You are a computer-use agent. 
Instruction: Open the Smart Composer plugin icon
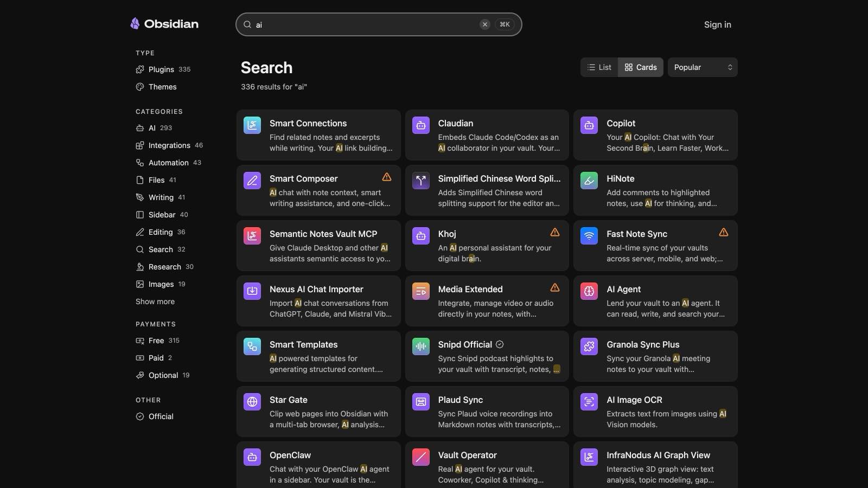pos(252,181)
